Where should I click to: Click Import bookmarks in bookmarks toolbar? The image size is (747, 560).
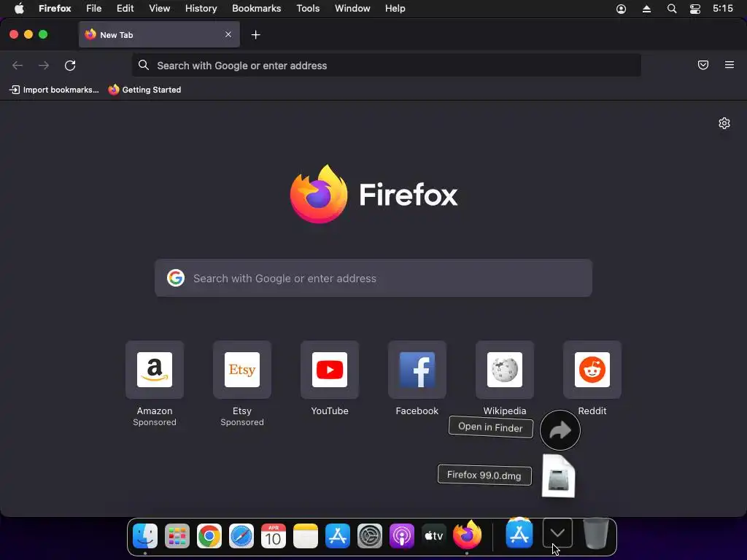pos(54,90)
